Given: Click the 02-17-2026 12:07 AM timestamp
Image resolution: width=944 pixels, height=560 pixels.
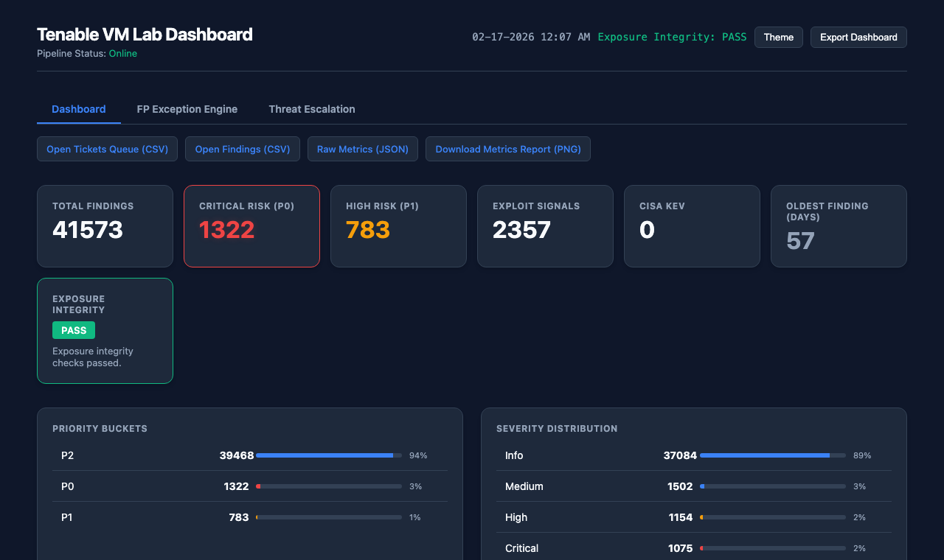Looking at the screenshot, I should pos(531,37).
